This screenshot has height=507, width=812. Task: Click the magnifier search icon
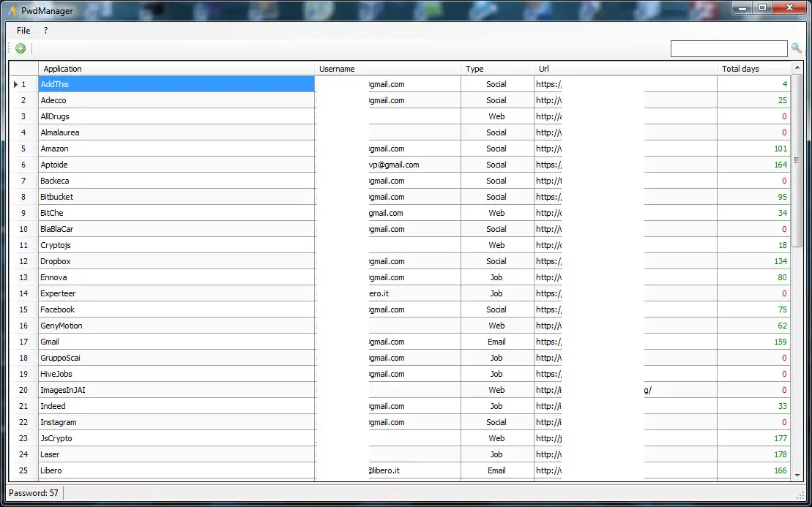797,48
